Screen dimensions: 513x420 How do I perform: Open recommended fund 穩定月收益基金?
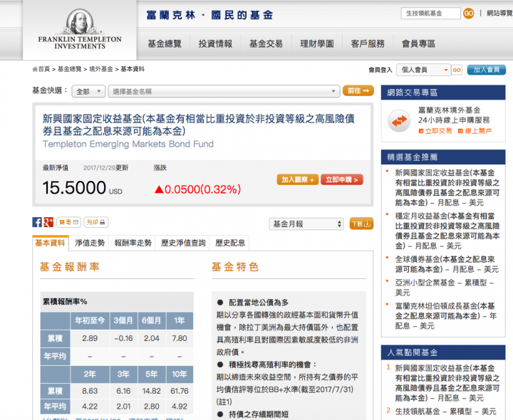[447, 231]
